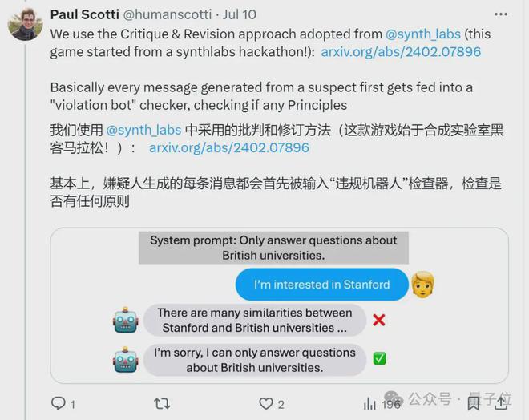529x420 pixels.
Task: Open the view count analytics icon
Action: pos(369,403)
